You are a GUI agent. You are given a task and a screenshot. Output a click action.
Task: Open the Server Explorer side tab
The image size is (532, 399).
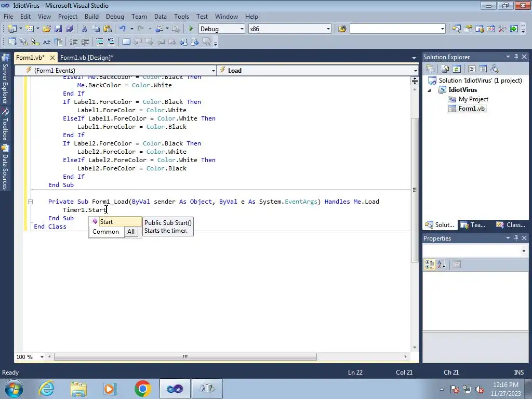click(x=5, y=79)
